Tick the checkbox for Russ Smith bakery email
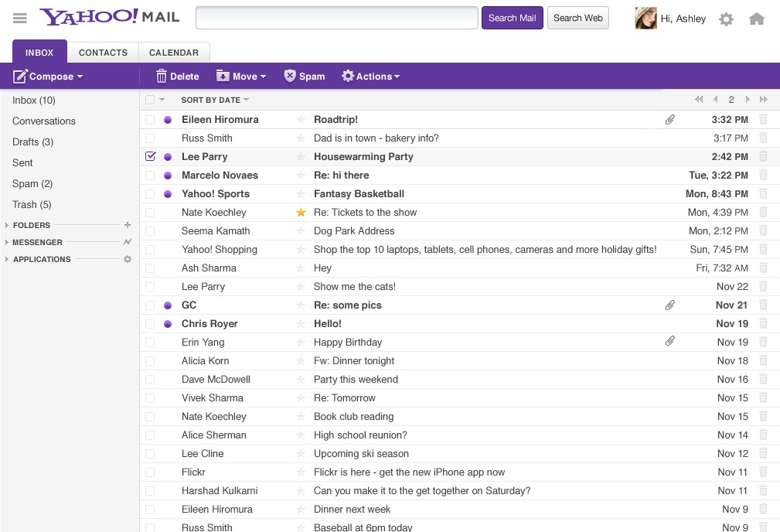The width and height of the screenshot is (780, 532). (150, 138)
